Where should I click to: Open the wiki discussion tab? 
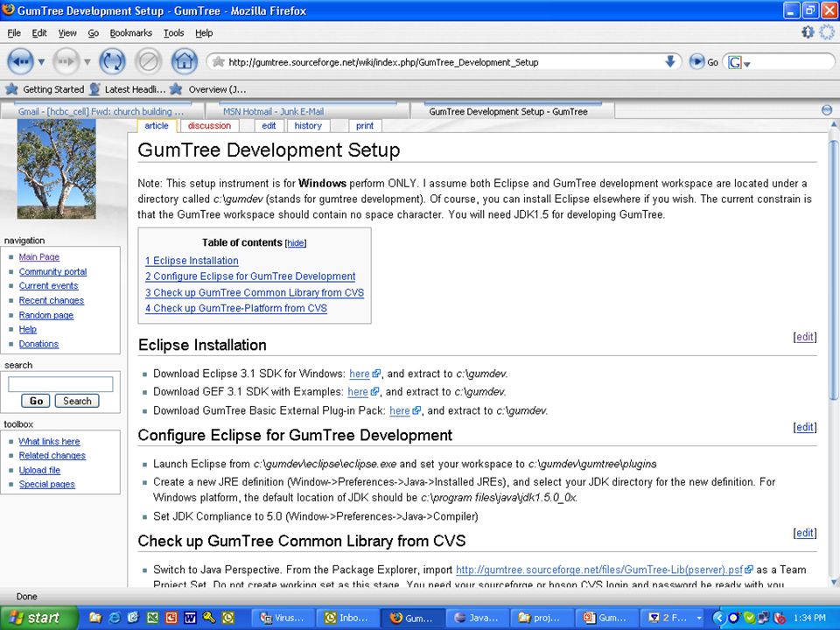(x=209, y=125)
